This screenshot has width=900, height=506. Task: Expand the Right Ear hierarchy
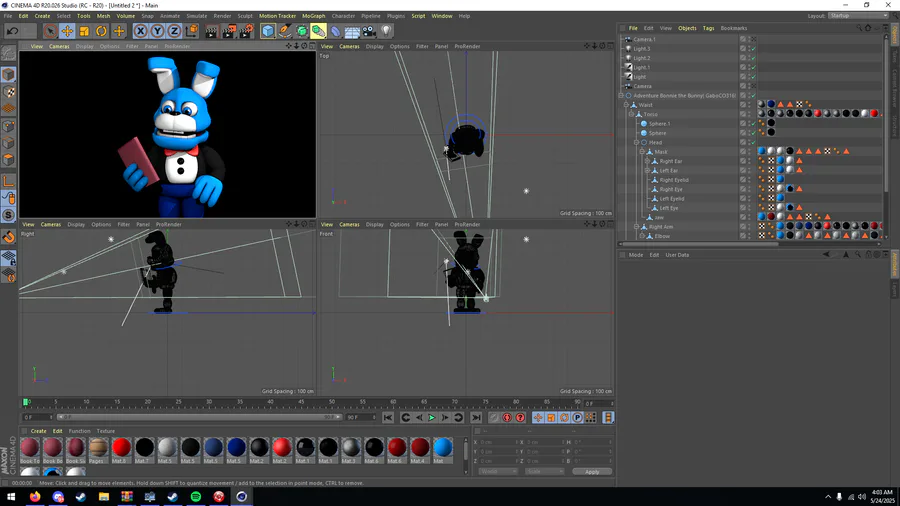tap(647, 161)
